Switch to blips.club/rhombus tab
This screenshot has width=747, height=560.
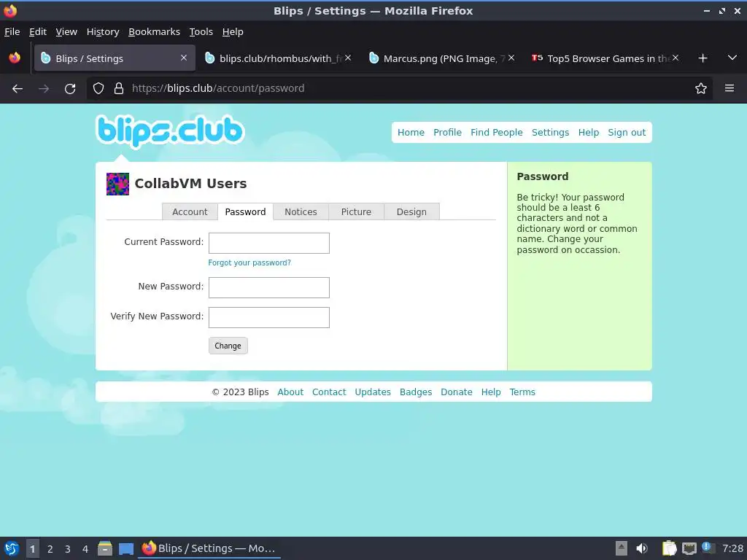[279, 58]
